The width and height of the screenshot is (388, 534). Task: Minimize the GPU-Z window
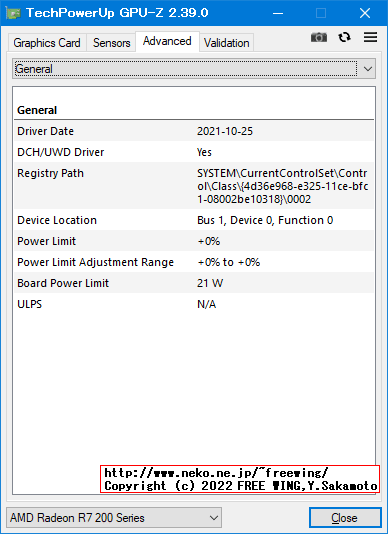[278, 13]
